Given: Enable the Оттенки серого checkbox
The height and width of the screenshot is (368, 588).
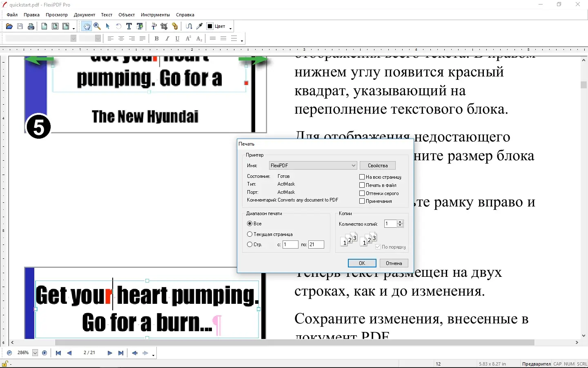Looking at the screenshot, I should tap(362, 193).
